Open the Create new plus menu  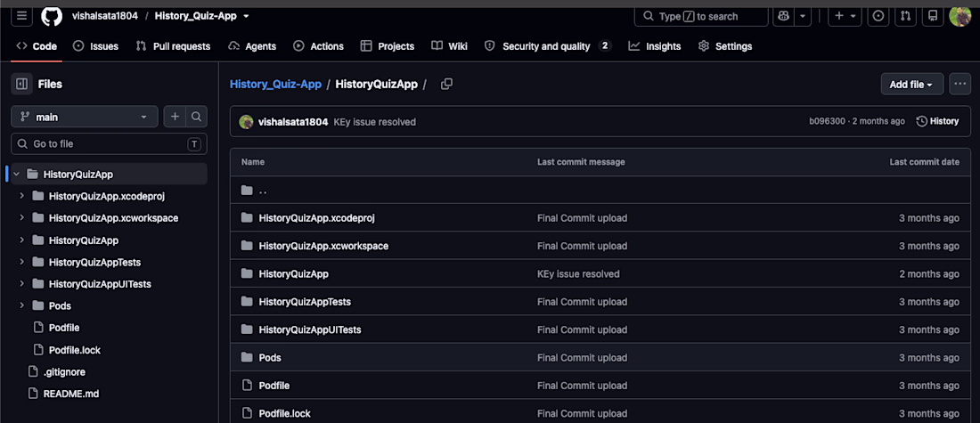tap(845, 16)
